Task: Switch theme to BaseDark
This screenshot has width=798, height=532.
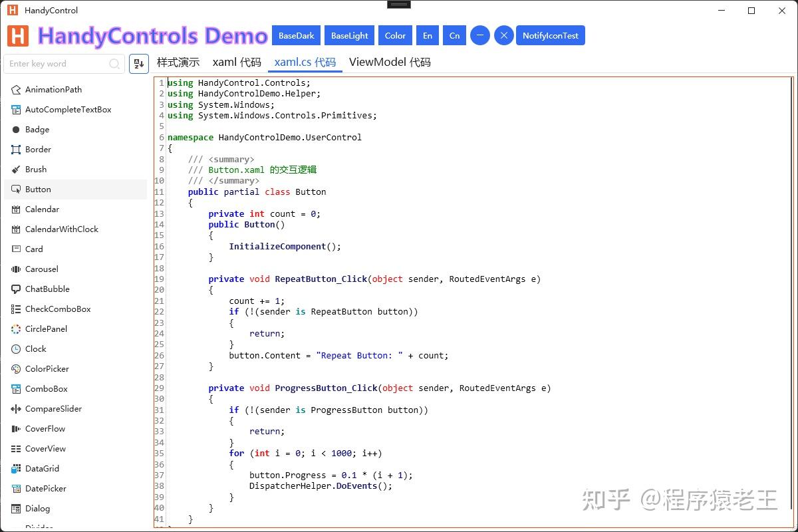Action: tap(296, 35)
